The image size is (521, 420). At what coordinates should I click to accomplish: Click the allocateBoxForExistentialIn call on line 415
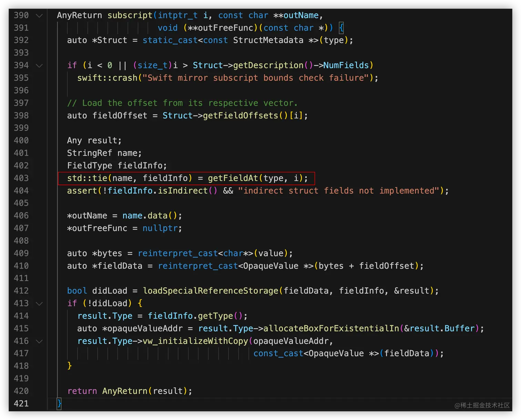coord(331,328)
